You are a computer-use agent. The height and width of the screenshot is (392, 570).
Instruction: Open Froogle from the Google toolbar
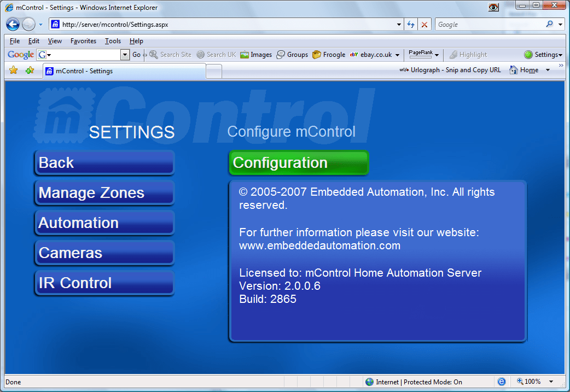328,54
